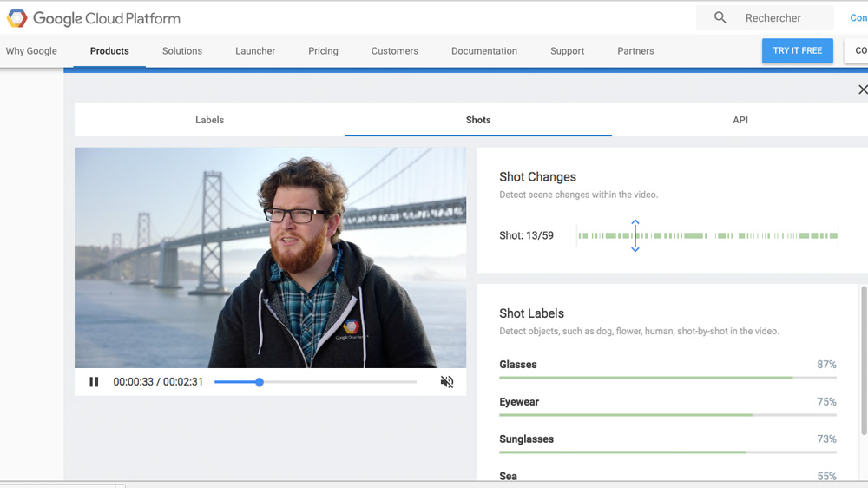Click the video progress slider handle
Image resolution: width=868 pixels, height=488 pixels.
259,382
